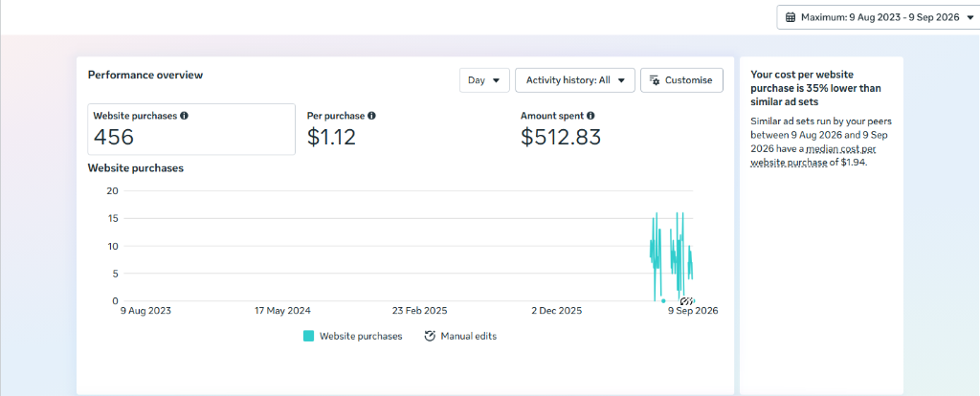Click info icon next to Amount spent
980x396 pixels.
590,116
